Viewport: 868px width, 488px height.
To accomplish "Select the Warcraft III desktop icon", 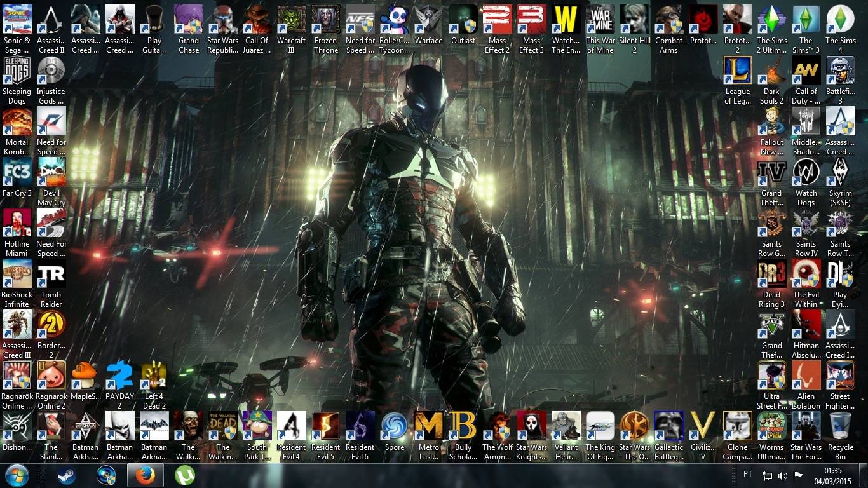I will tap(292, 19).
